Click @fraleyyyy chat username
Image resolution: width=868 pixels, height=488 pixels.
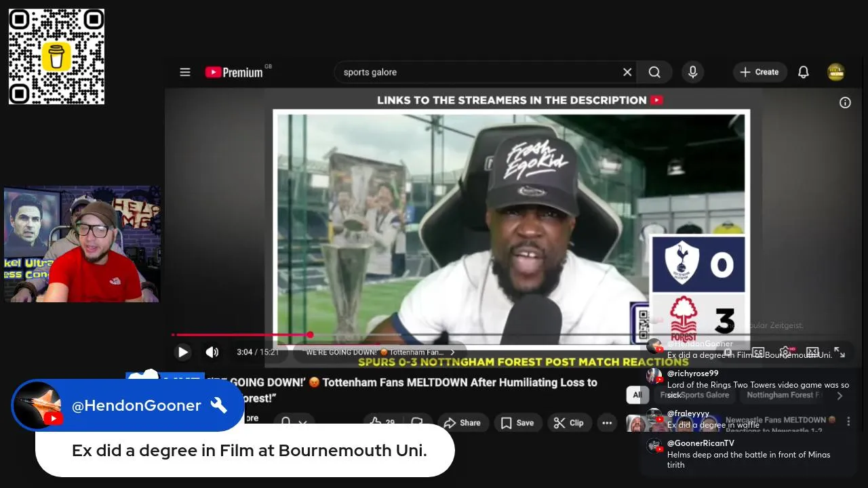click(688, 413)
